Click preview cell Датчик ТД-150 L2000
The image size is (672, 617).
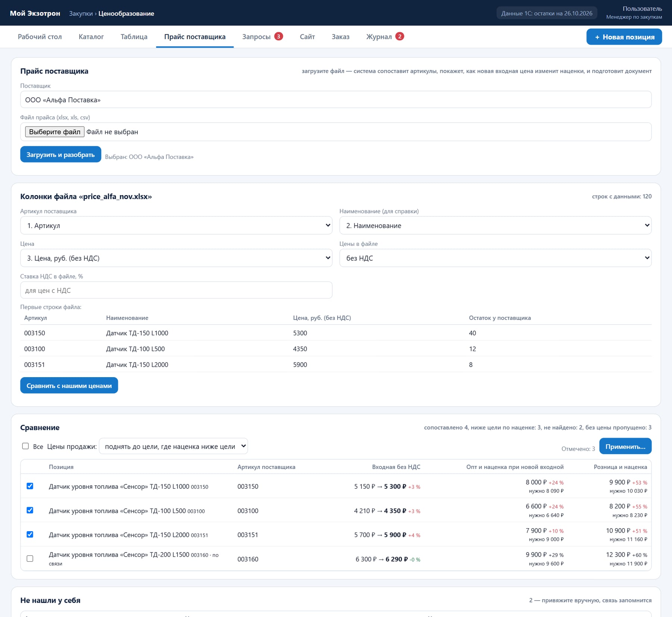pyautogui.click(x=137, y=364)
